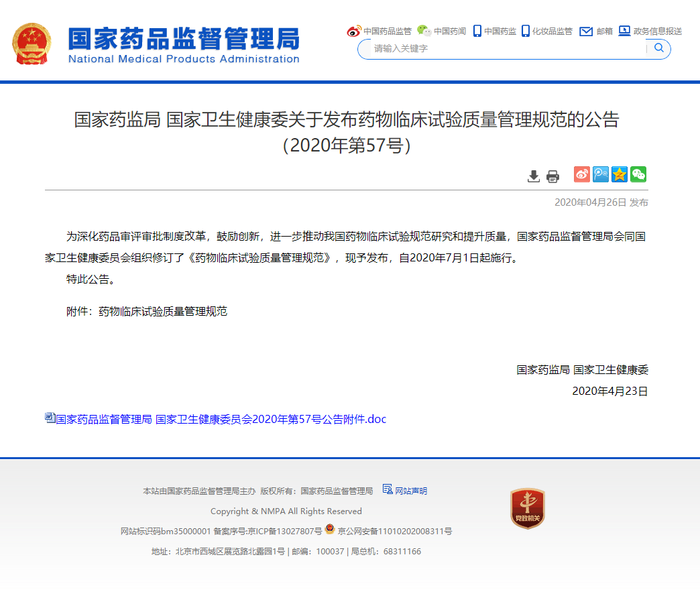Open the 邮箱 mailbox link
This screenshot has height=614, width=700.
coord(596,31)
